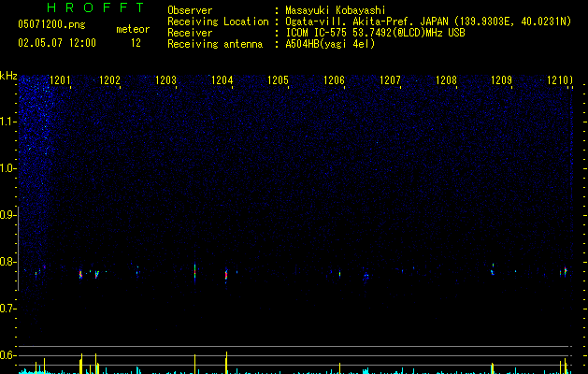Image resolution: width=588 pixels, height=374 pixels.
Task: Click the 1.0 kHz axis label
Action: pyautogui.click(x=7, y=168)
